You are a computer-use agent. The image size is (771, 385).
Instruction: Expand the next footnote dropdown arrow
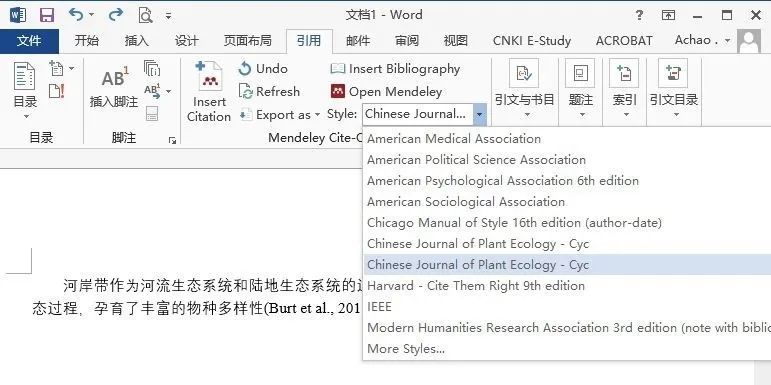[x=169, y=91]
